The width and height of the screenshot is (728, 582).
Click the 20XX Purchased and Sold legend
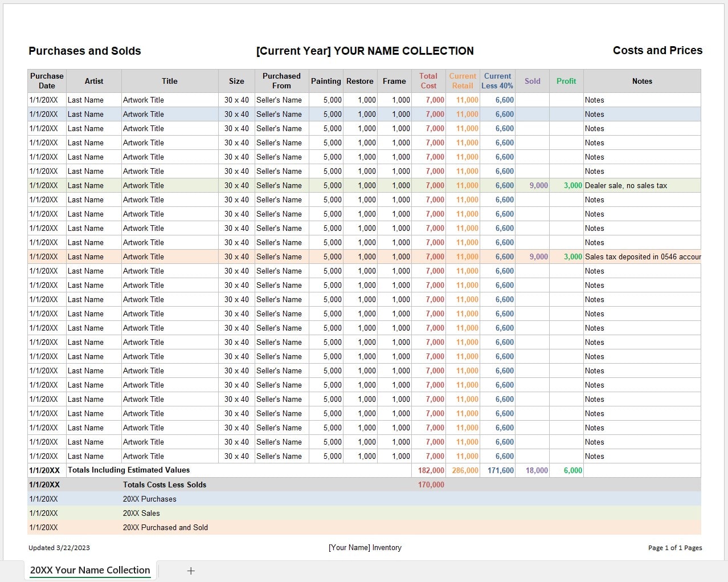tap(365, 527)
